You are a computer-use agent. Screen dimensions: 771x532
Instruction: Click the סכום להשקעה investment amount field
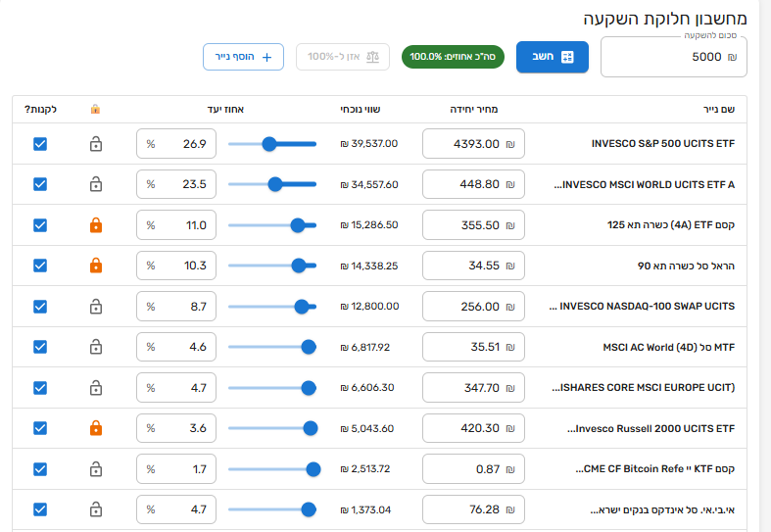coord(673,58)
